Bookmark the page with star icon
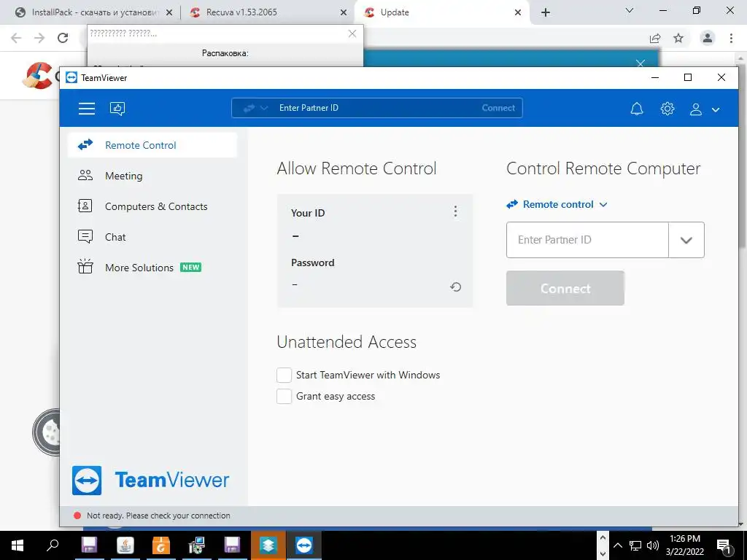 [678, 38]
